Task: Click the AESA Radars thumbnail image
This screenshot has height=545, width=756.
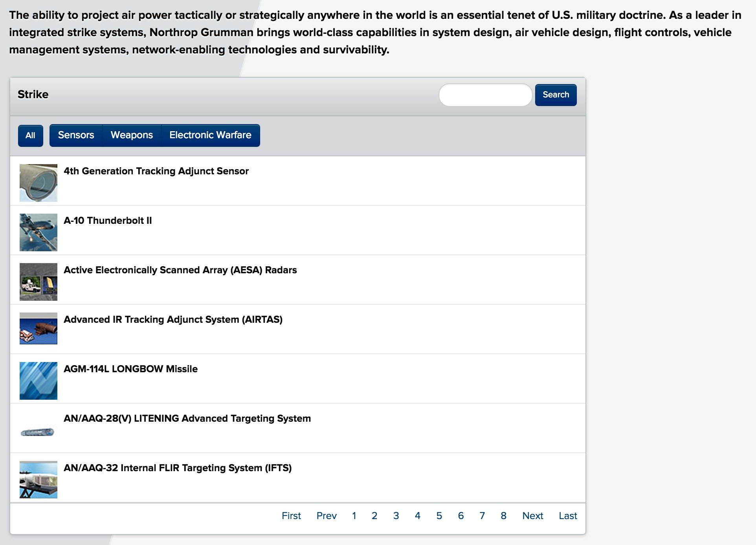Action: tap(39, 282)
